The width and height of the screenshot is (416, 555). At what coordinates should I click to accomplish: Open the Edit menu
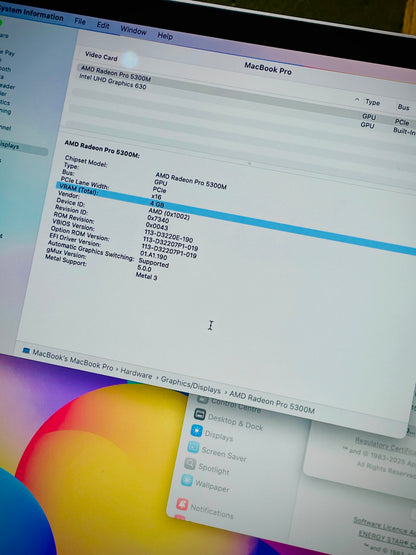103,25
